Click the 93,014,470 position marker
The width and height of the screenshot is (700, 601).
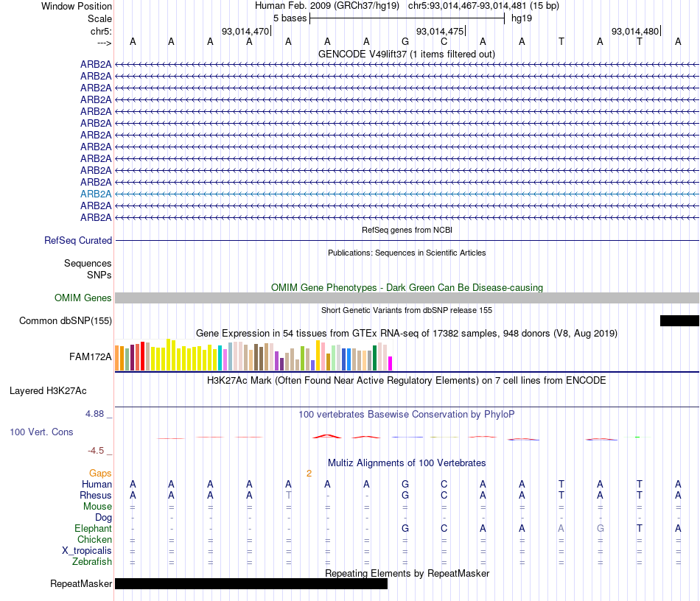[x=245, y=31]
